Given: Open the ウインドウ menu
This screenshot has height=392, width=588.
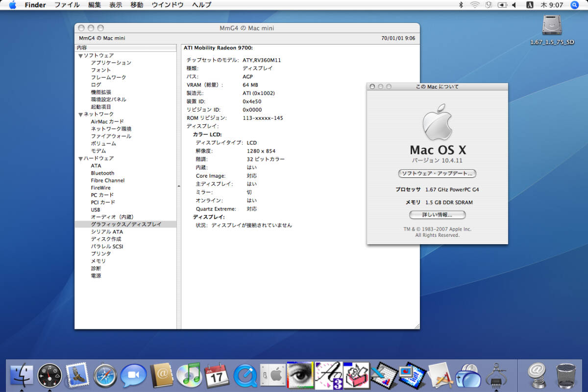Looking at the screenshot, I should pyautogui.click(x=168, y=5).
